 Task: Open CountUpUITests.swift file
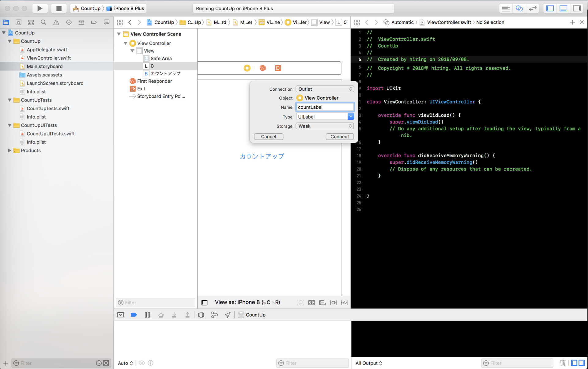(x=51, y=134)
